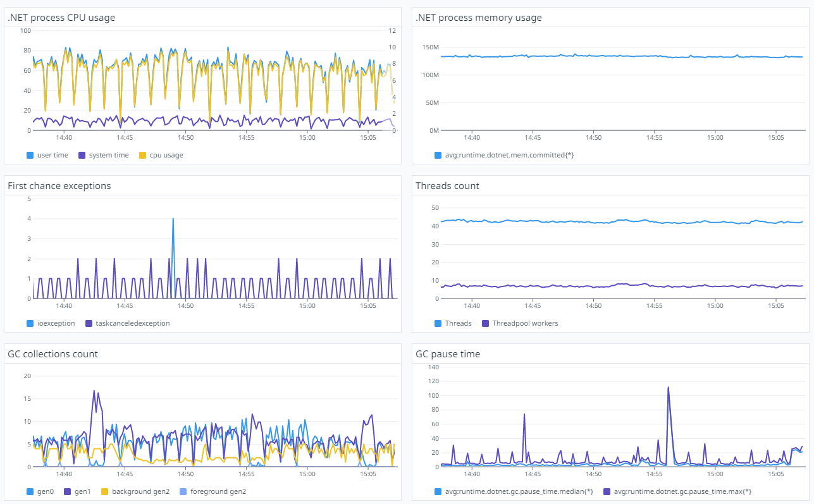Viewport: 814px width, 504px height.
Task: Toggle the taskcanceledexception legend entry
Action: pyautogui.click(x=127, y=323)
